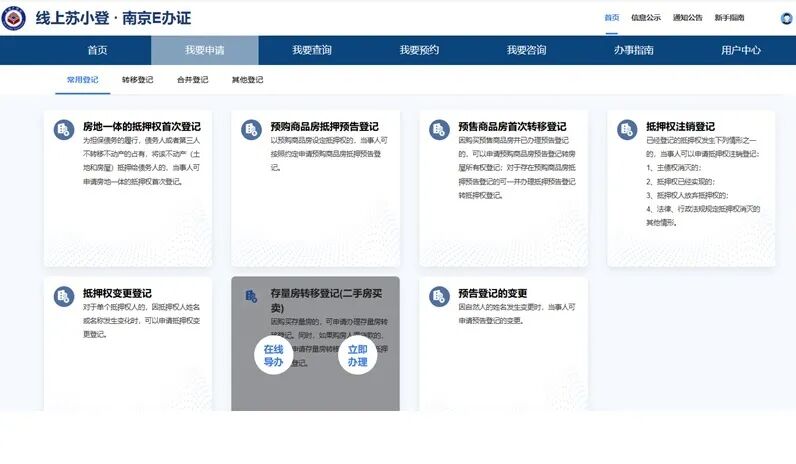The image size is (796, 464).
Task: Click the 预售商品房首次转移登记 card icon
Action: (x=439, y=130)
